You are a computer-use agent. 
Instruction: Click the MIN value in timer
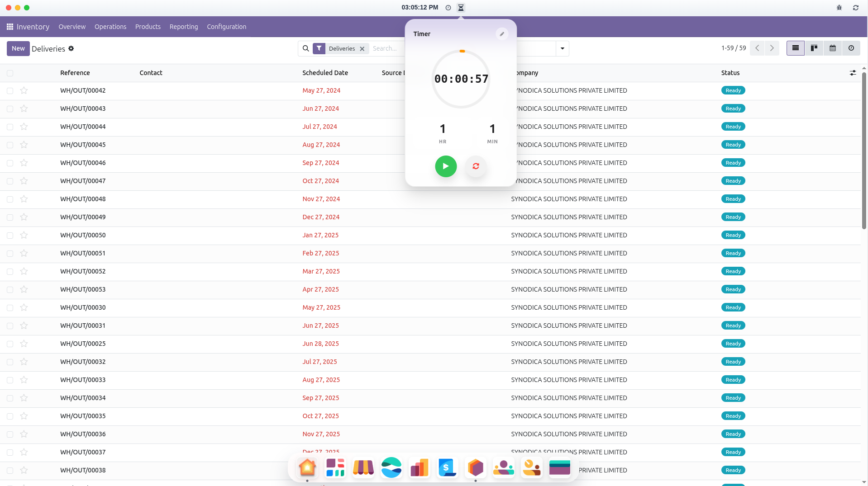pyautogui.click(x=492, y=129)
